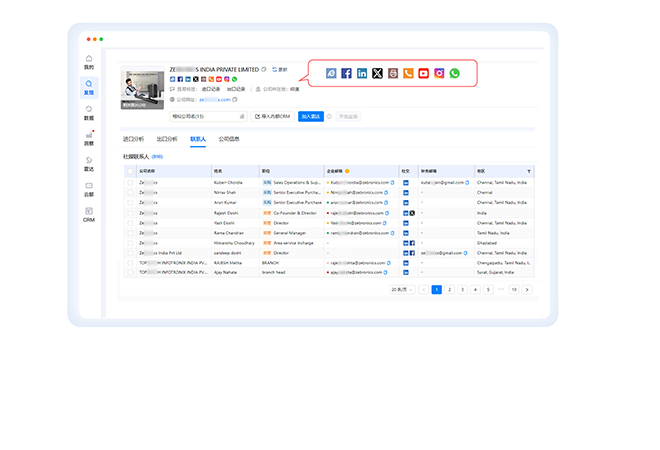The height and width of the screenshot is (450, 660).
Task: Open the company product photo thumbnail
Action: coord(142,88)
